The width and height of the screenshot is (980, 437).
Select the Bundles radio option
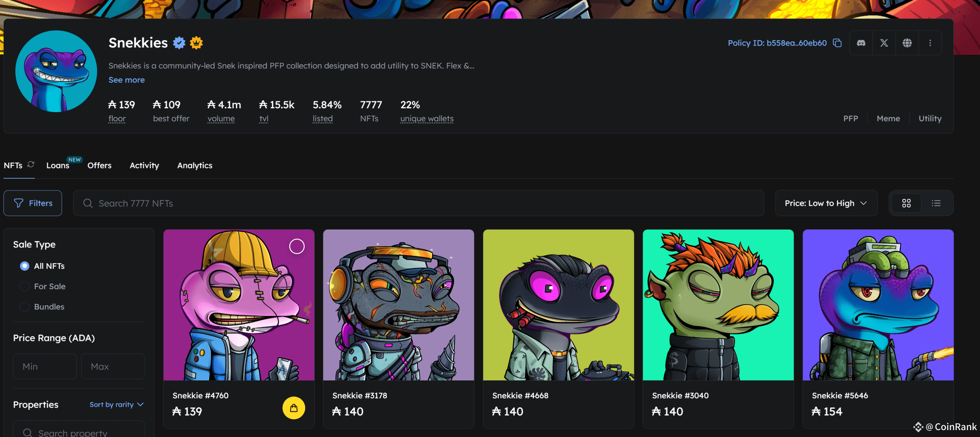[24, 307]
